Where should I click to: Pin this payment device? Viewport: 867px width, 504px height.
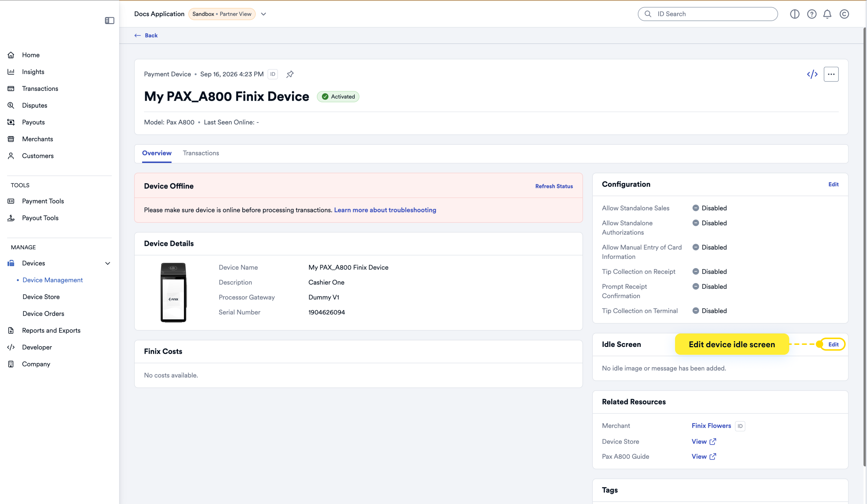(x=290, y=74)
